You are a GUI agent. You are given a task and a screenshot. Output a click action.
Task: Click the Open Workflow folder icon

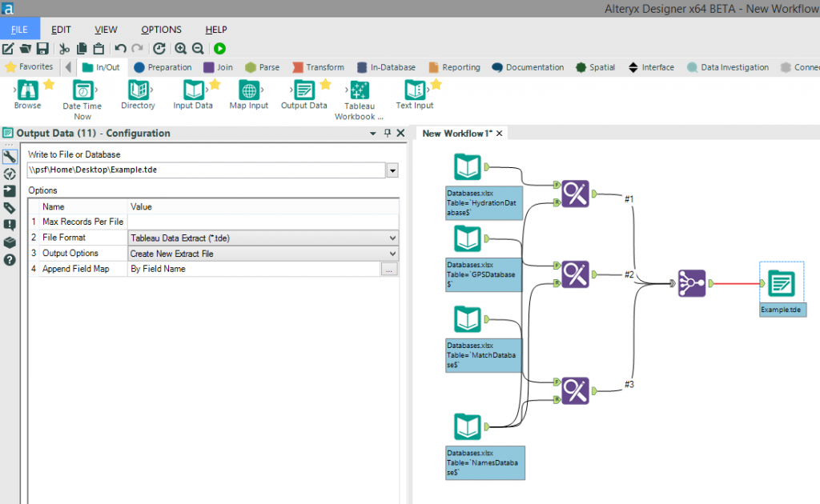(25, 49)
